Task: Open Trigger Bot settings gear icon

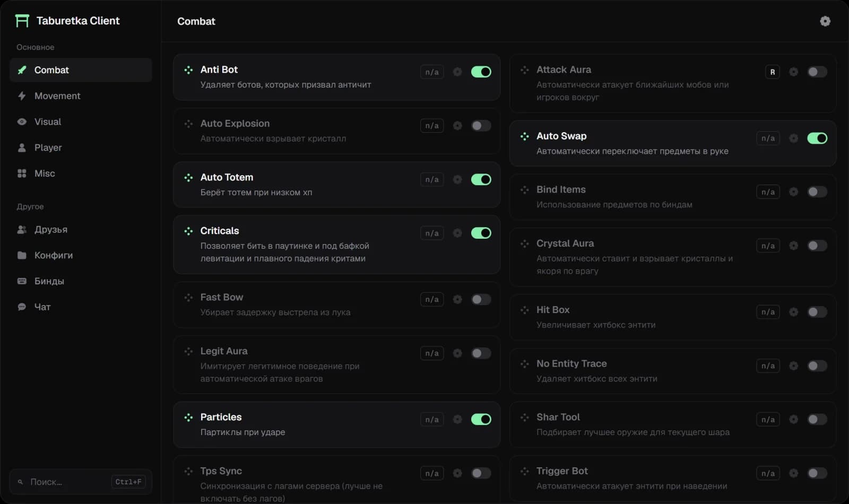Action: click(793, 473)
